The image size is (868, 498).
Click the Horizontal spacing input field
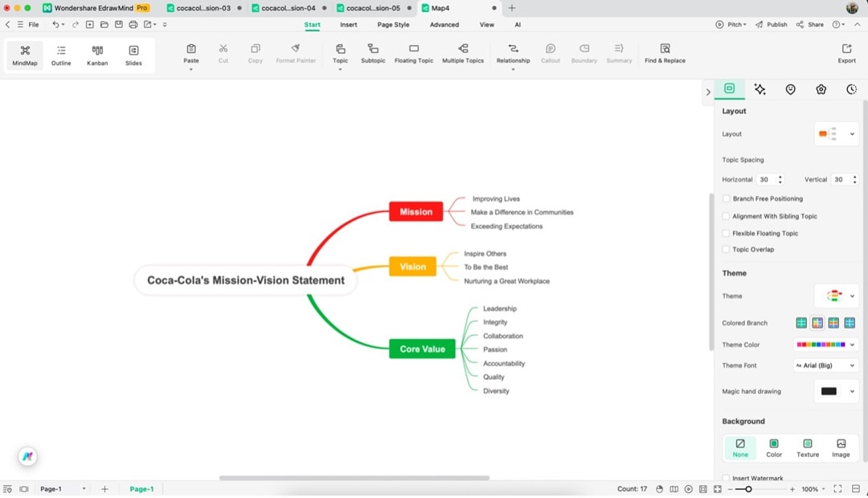tap(766, 179)
